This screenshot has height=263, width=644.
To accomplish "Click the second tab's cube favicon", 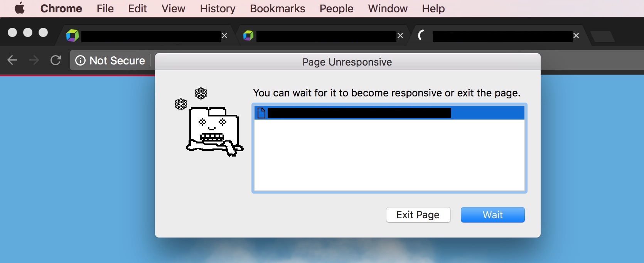I will 248,36.
